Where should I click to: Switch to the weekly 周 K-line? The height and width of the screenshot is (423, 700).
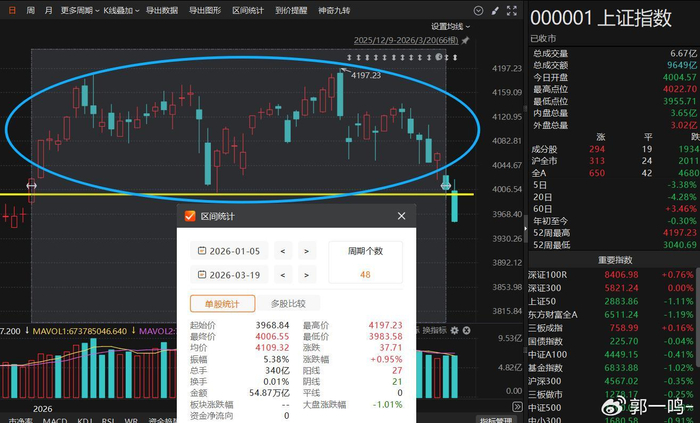click(x=30, y=10)
